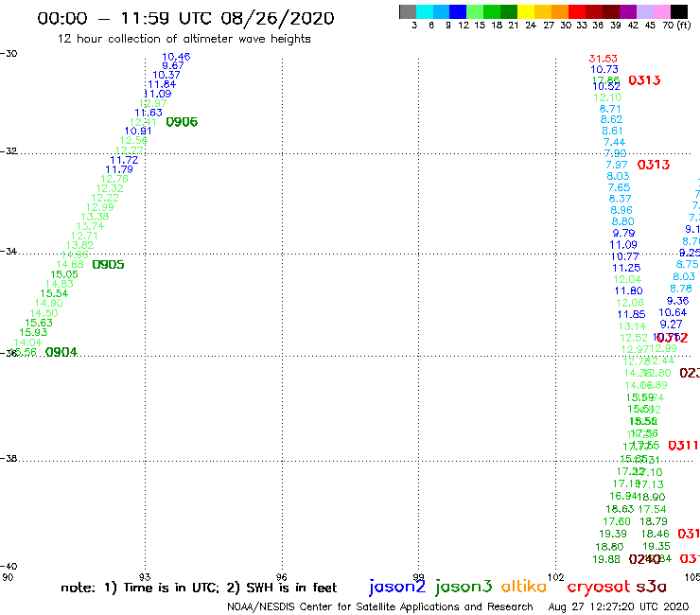Select the wave height value 12.76
Screen dimensions: 700x615
tap(114, 179)
